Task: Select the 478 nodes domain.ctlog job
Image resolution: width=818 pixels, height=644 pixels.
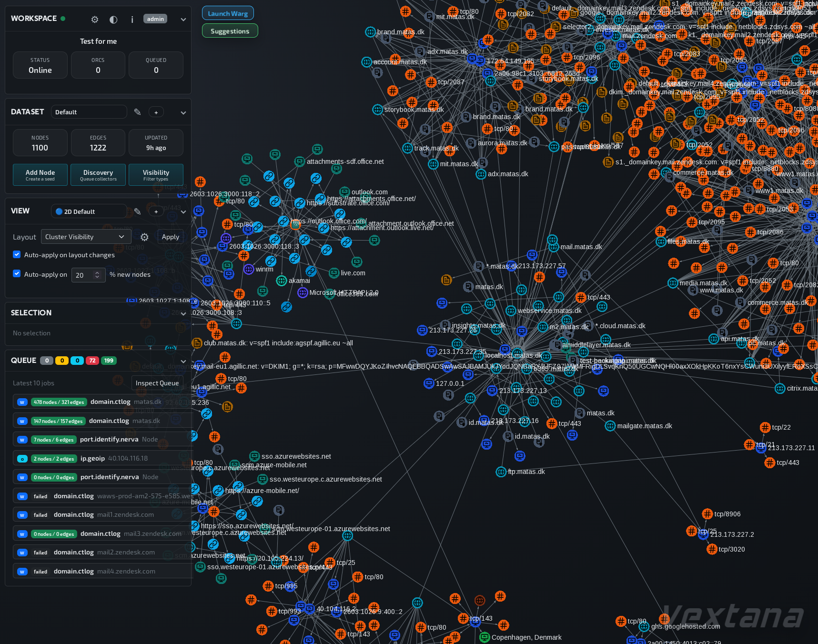Action: pos(102,402)
